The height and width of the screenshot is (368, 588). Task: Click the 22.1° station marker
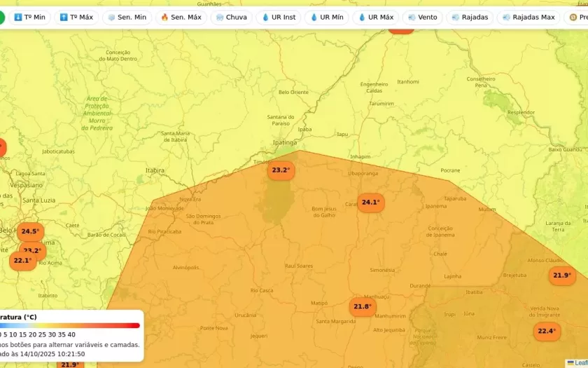(22, 261)
